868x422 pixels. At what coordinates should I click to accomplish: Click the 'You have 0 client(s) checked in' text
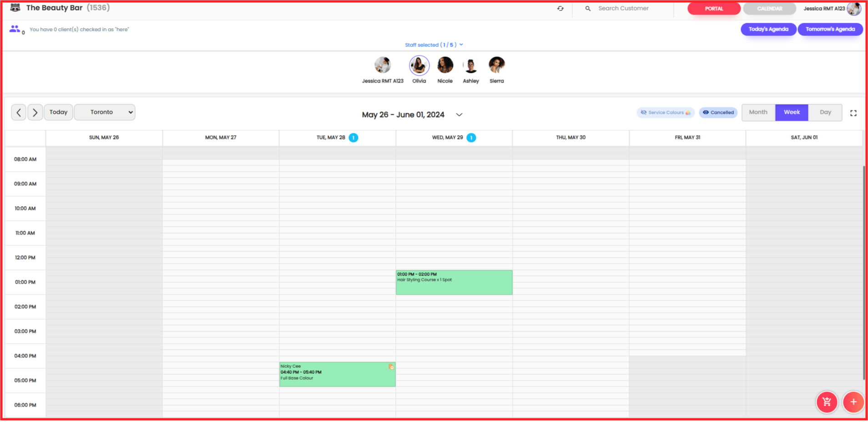[x=79, y=30]
